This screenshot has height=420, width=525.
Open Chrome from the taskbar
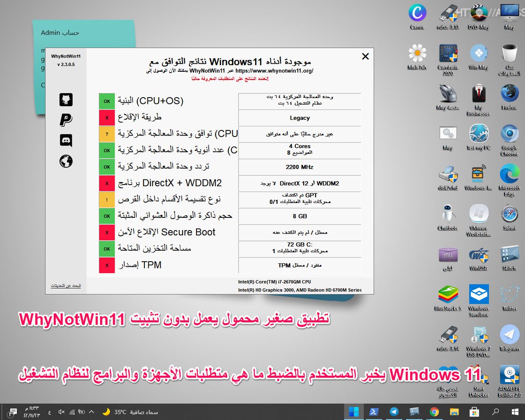tap(434, 412)
